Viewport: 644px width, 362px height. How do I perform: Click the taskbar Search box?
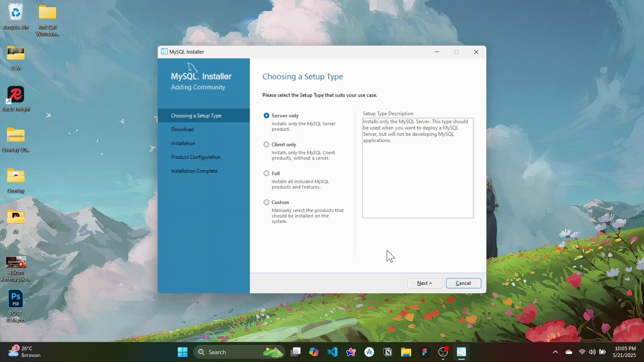[239, 352]
